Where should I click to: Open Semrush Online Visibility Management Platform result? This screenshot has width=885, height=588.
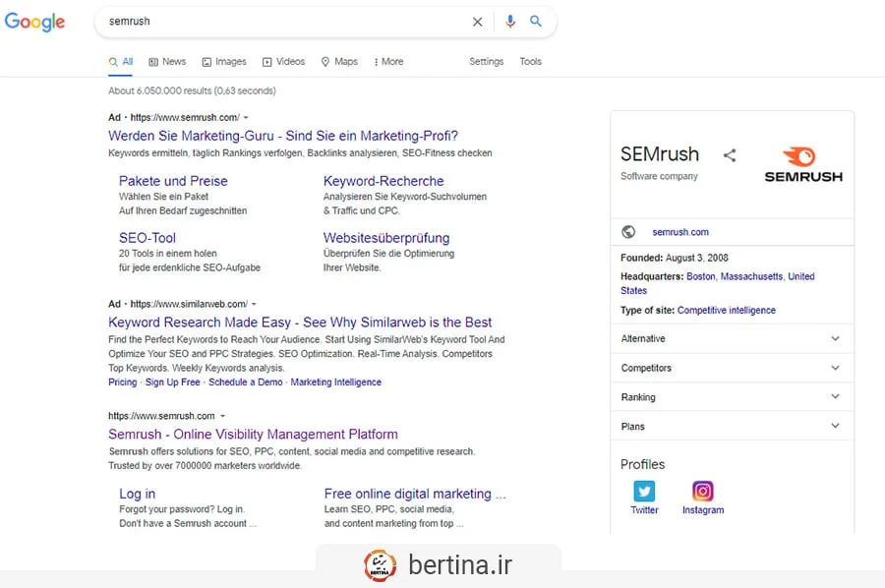pyautogui.click(x=253, y=435)
